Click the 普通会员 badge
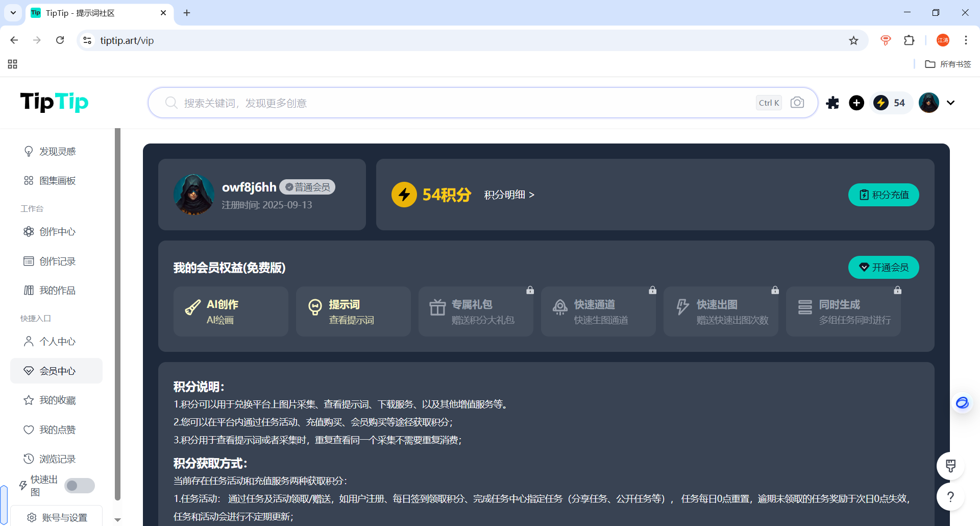This screenshot has height=526, width=980. [307, 187]
